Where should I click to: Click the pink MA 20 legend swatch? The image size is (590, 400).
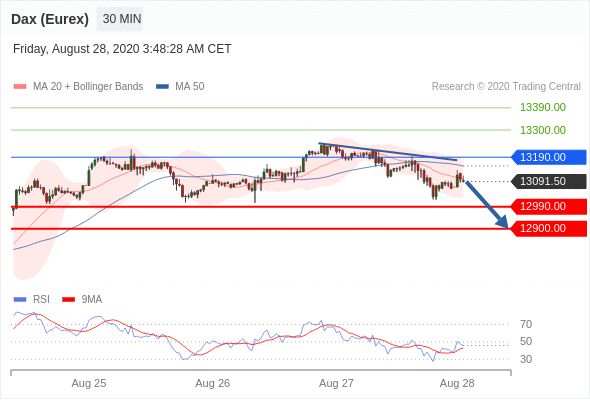click(x=20, y=87)
